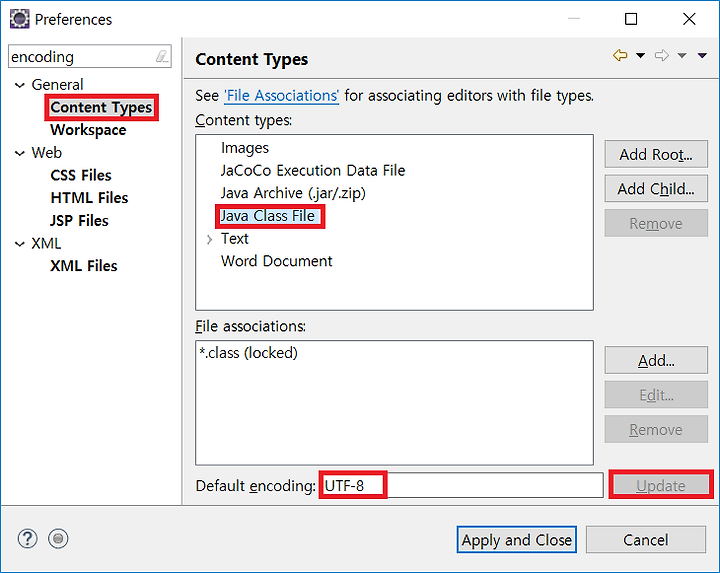Open the 'File Associations' link
The width and height of the screenshot is (720, 573).
click(x=281, y=96)
